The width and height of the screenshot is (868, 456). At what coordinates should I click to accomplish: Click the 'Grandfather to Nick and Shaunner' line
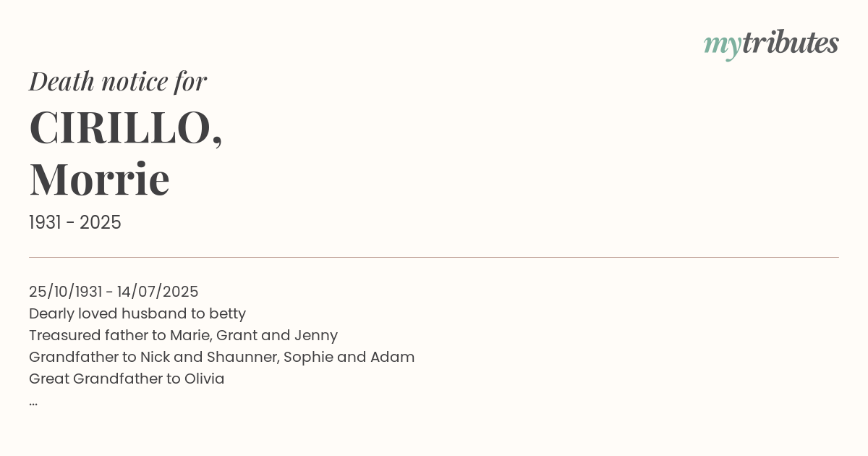[x=221, y=357]
